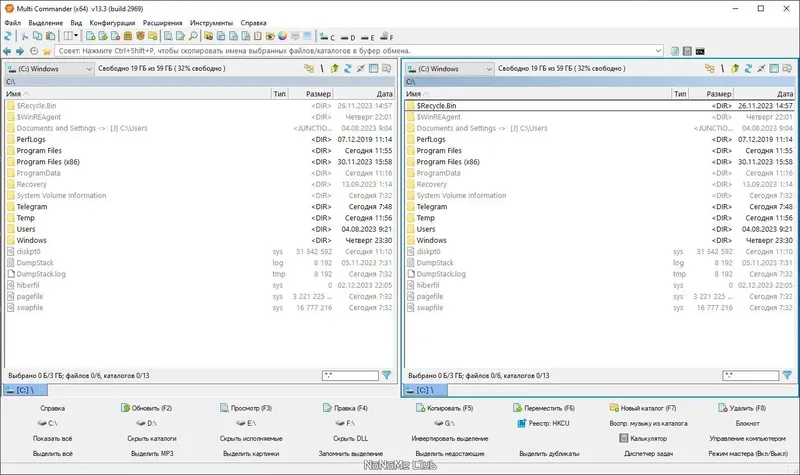The height and width of the screenshot is (475, 800).
Task: Open the history clock icon
Action: [x=34, y=51]
